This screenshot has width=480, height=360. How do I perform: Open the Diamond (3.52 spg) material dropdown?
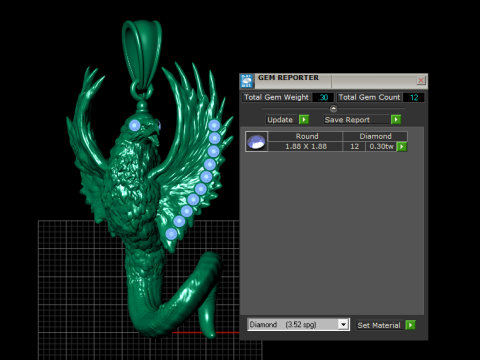pyautogui.click(x=343, y=324)
